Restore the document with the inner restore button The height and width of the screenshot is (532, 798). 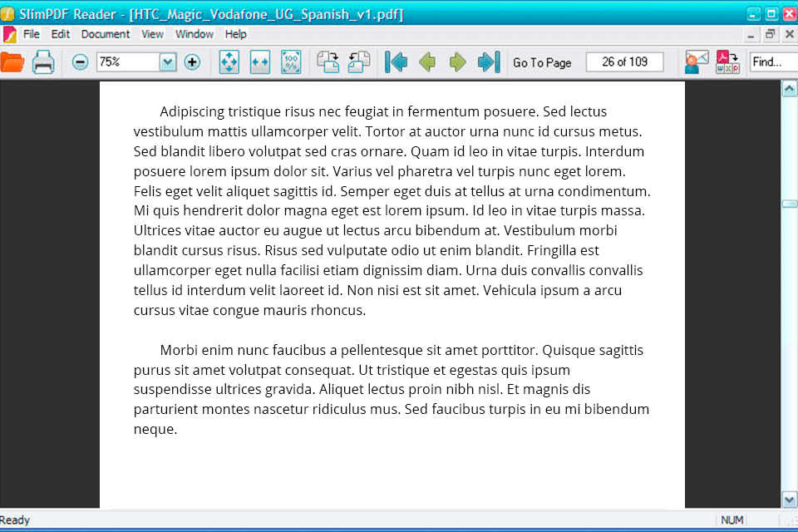tap(770, 35)
